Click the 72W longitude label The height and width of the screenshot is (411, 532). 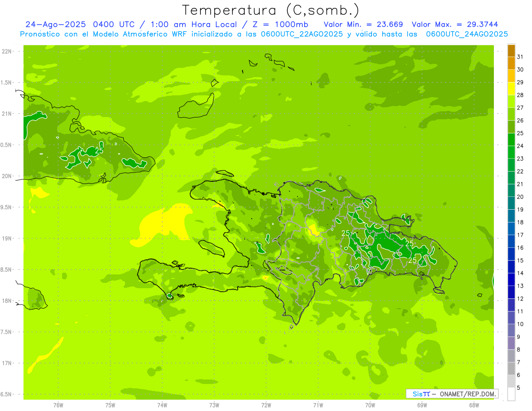(x=266, y=405)
